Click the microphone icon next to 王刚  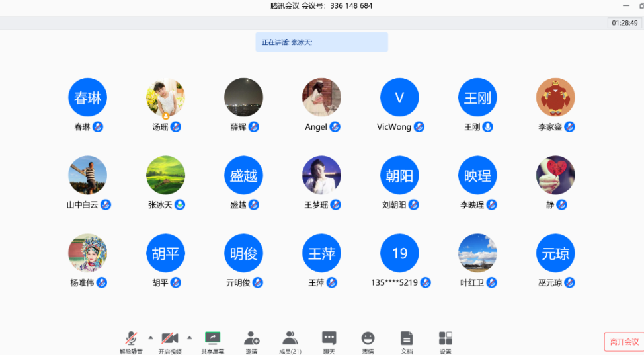[x=488, y=127]
